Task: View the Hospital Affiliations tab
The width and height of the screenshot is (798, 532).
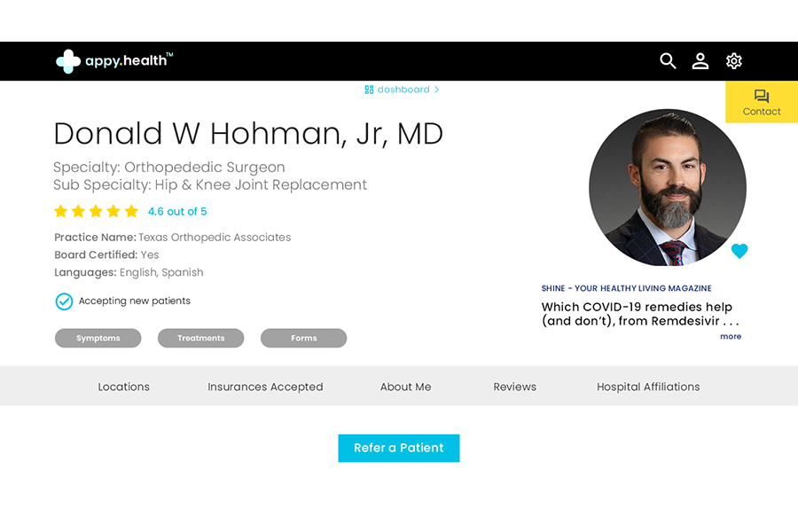Action: (x=648, y=387)
